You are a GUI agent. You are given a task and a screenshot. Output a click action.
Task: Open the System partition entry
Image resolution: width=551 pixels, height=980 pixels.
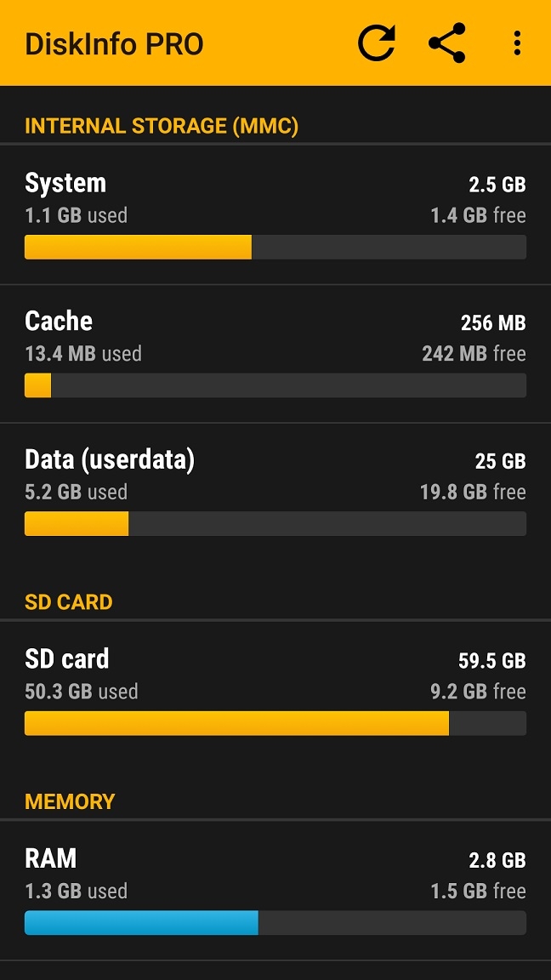pyautogui.click(x=275, y=215)
